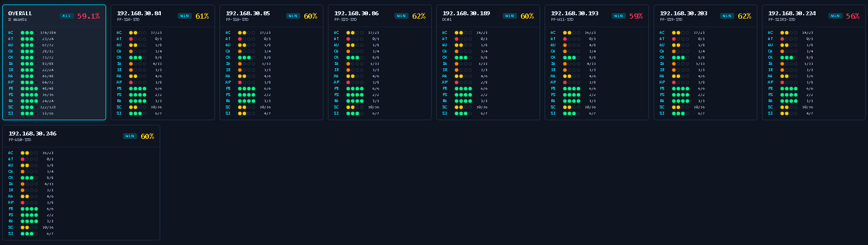Select CA row label on 192.168.30.246 card
The image size is (868, 245).
[11, 172]
